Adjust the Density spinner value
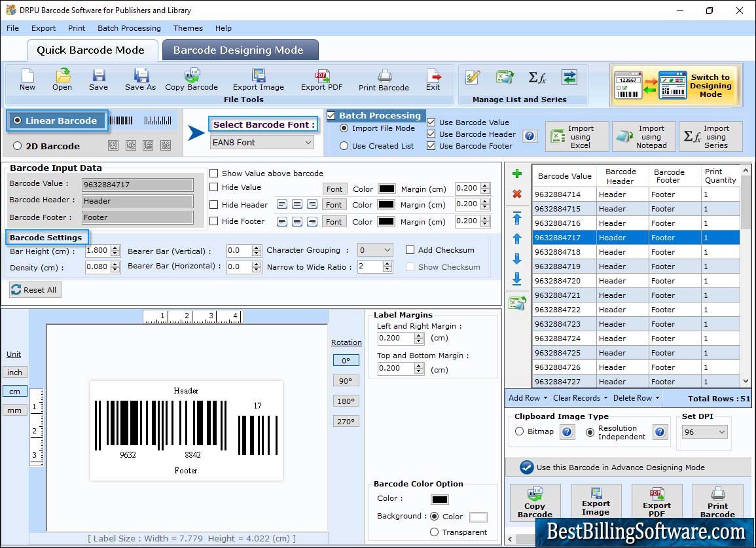 click(115, 267)
